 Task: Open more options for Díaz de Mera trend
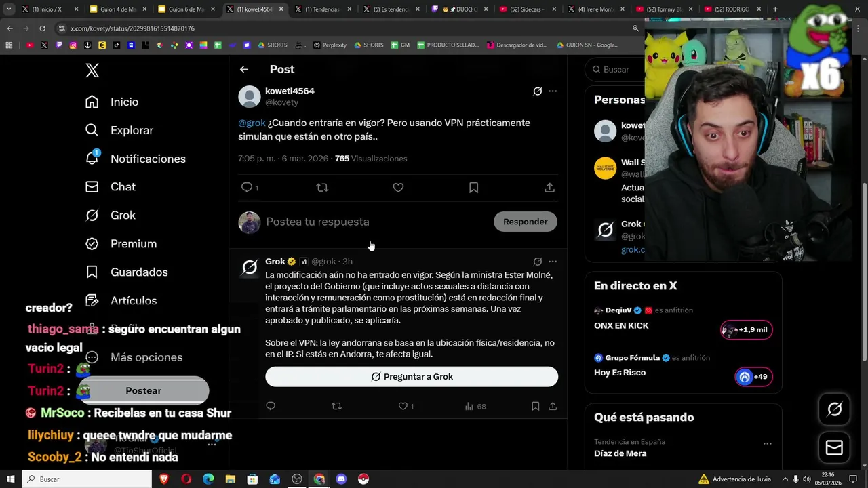click(767, 443)
